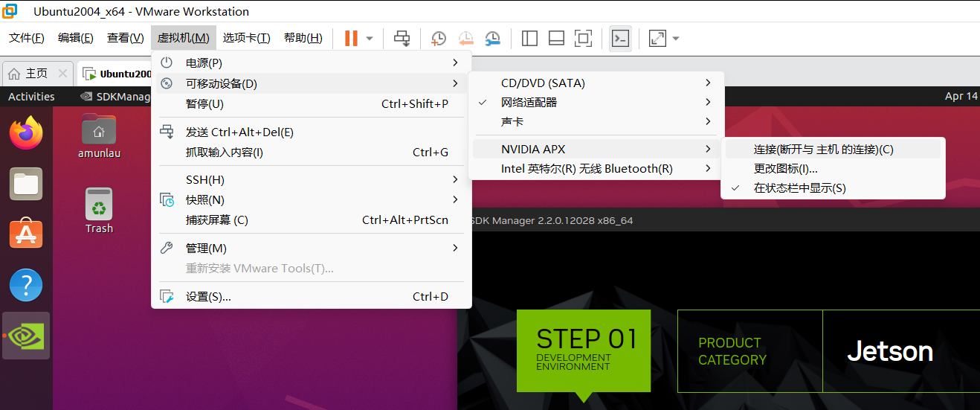Open Intel 英特尔(R) 无线 Bluetooth(R) submenu

pos(596,168)
